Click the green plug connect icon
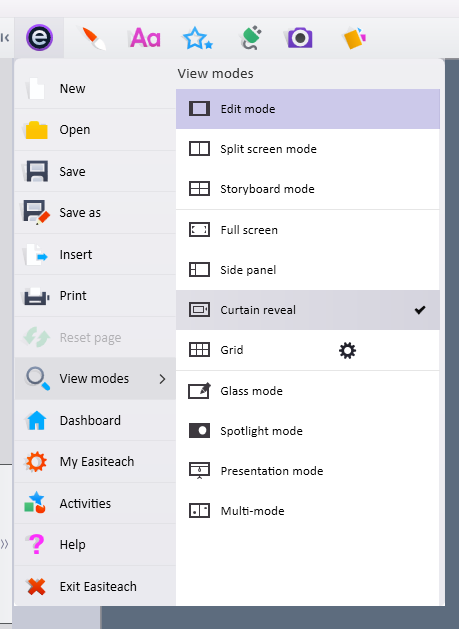Image resolution: width=459 pixels, height=629 pixels. 251,38
